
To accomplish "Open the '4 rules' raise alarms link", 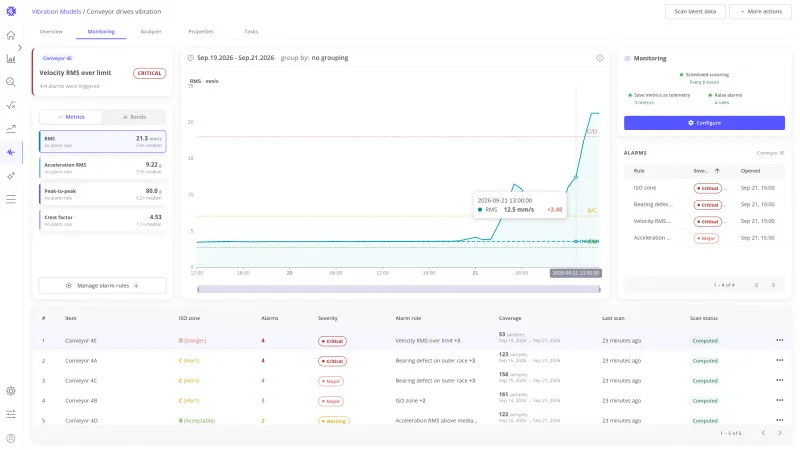I will [721, 103].
